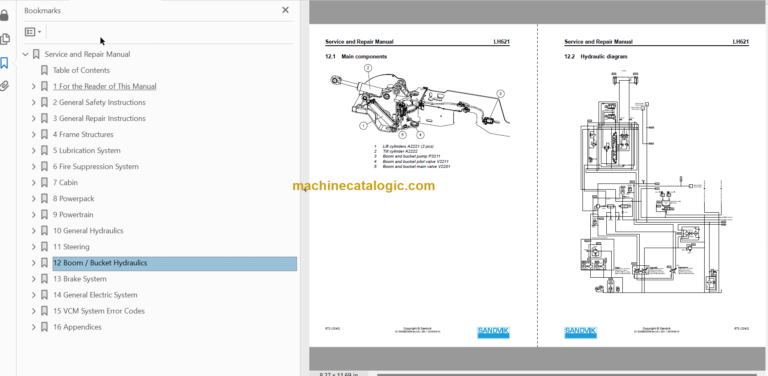Go to 10 General Hydraulics bookmark
Viewport: 768px width, 376px height.
(x=88, y=231)
